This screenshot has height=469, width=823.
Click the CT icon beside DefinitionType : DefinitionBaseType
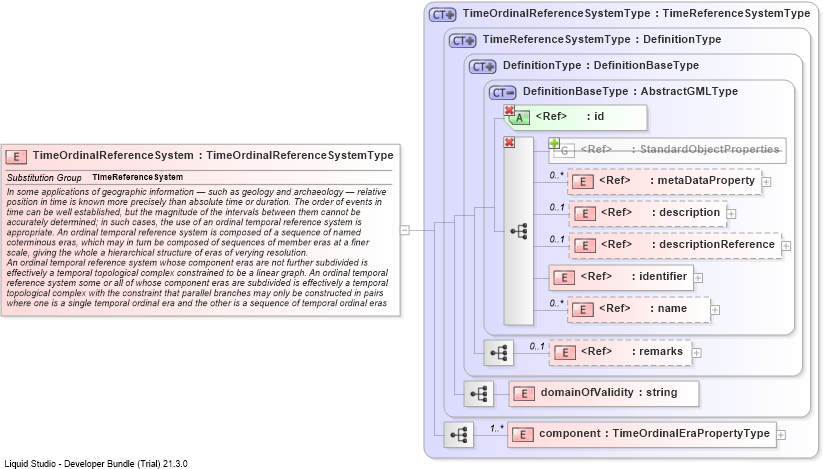(x=482, y=67)
